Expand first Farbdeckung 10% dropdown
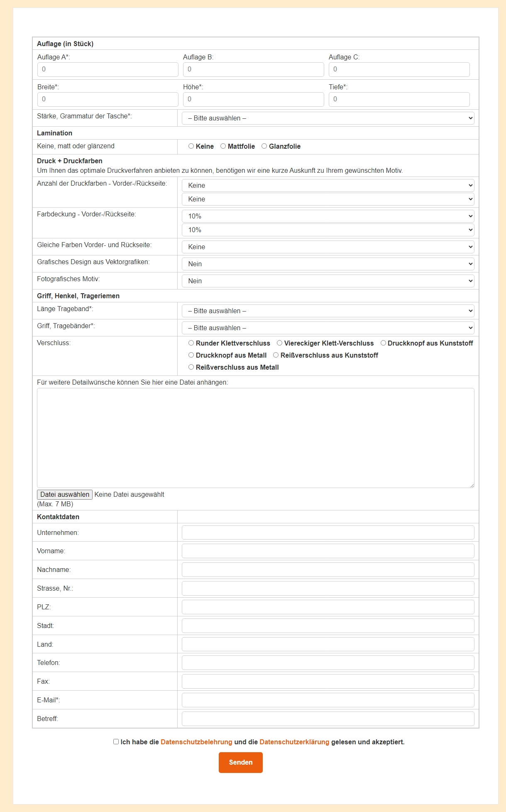The height and width of the screenshot is (812, 506). [x=328, y=216]
